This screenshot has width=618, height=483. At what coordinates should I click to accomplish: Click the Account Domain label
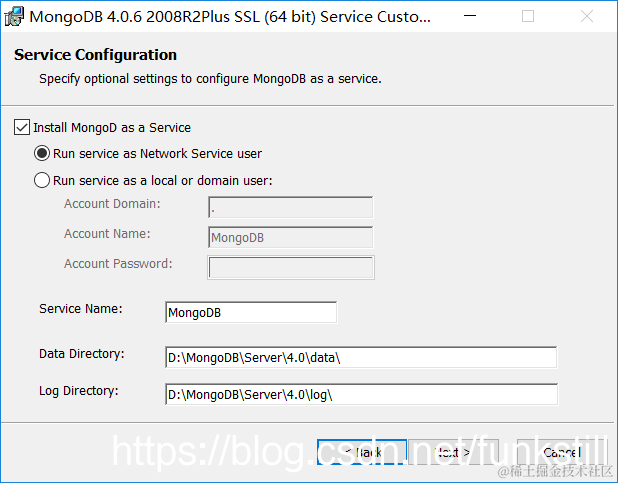click(x=112, y=203)
